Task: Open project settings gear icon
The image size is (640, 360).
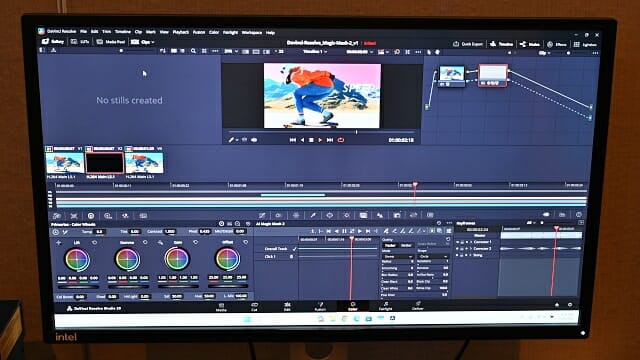Action: [570, 304]
